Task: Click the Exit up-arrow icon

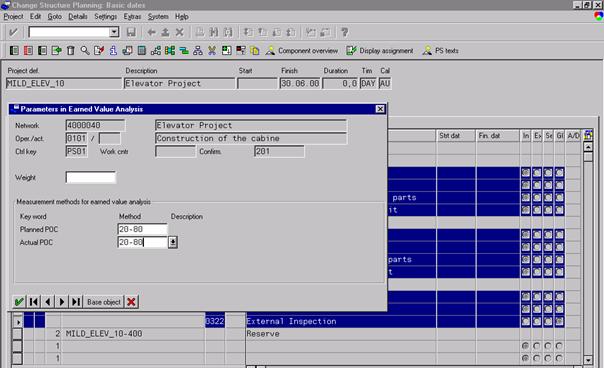Action: point(165,32)
